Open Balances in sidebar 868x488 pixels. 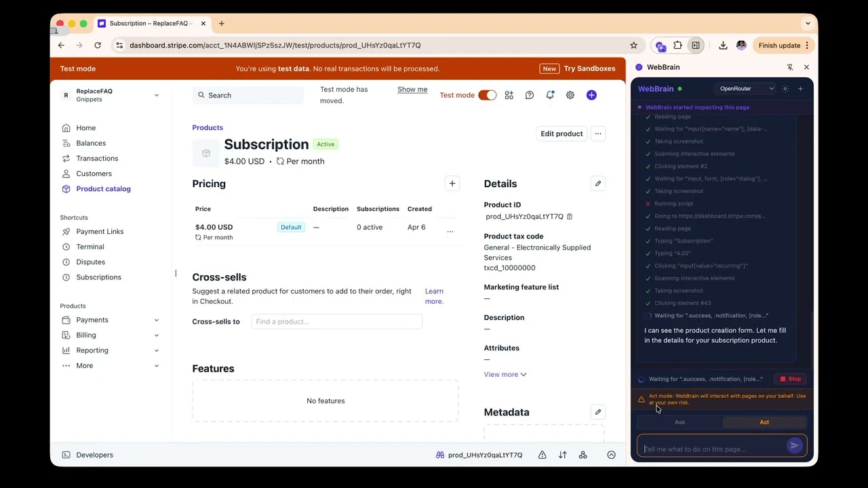click(x=91, y=143)
